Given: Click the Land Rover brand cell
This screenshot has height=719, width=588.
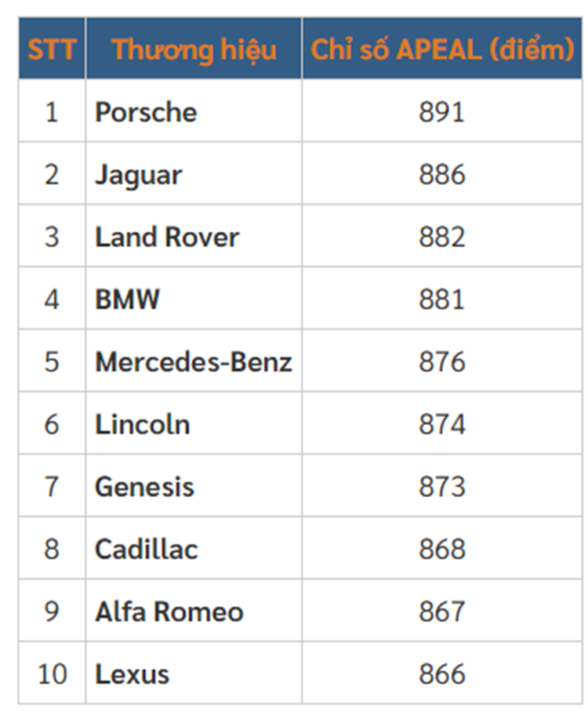Looking at the screenshot, I should 167,237.
